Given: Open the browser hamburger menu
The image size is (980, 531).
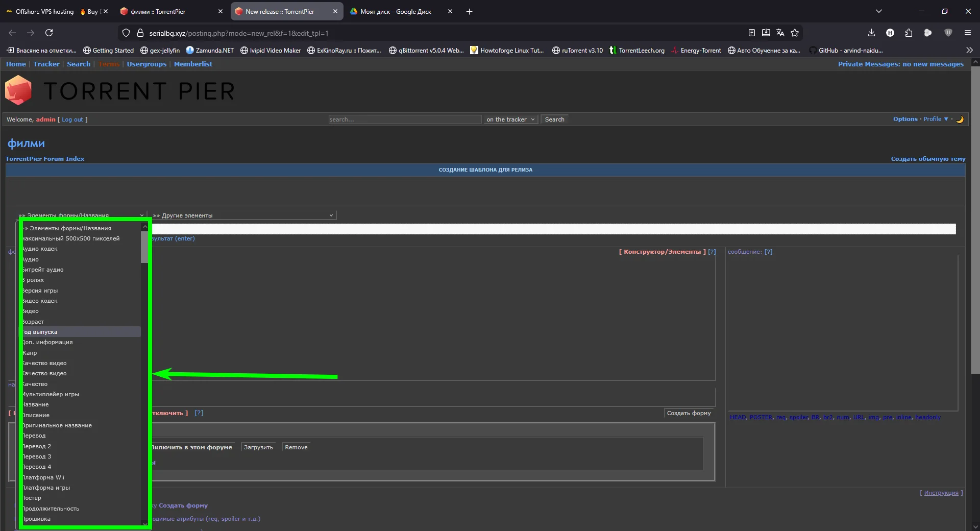Looking at the screenshot, I should coord(967,33).
